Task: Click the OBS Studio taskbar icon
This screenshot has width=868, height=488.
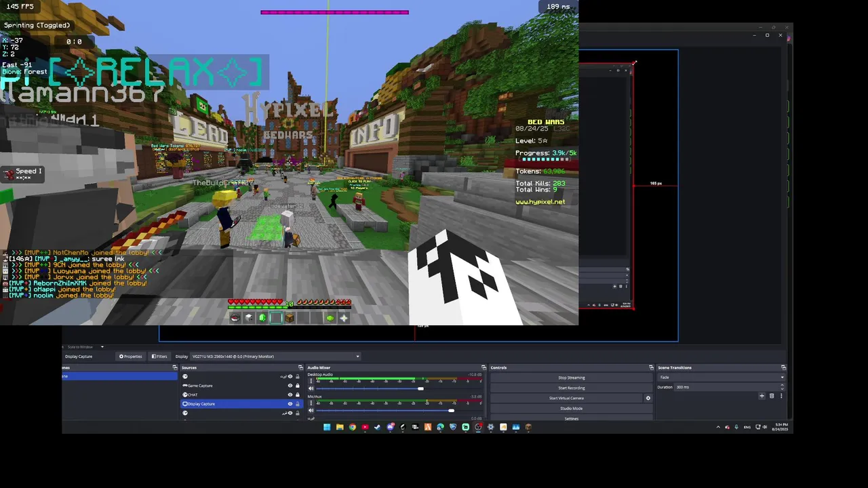Action: click(x=478, y=427)
